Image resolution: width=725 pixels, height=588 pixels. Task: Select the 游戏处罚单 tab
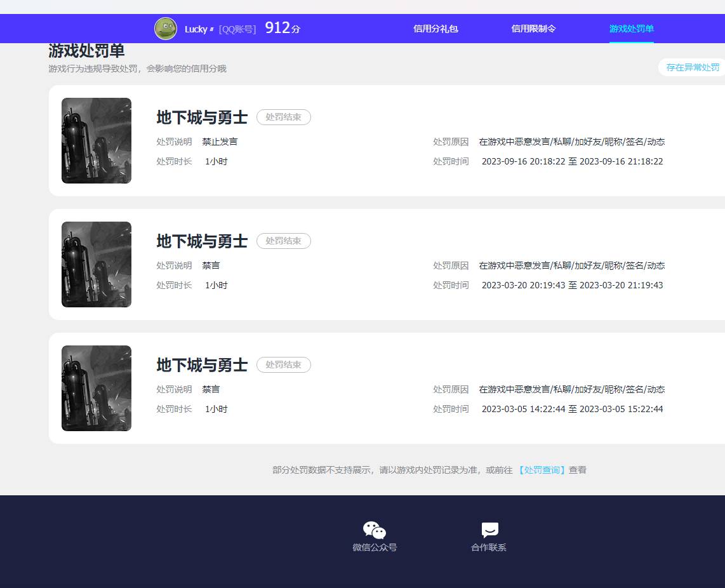tap(631, 29)
